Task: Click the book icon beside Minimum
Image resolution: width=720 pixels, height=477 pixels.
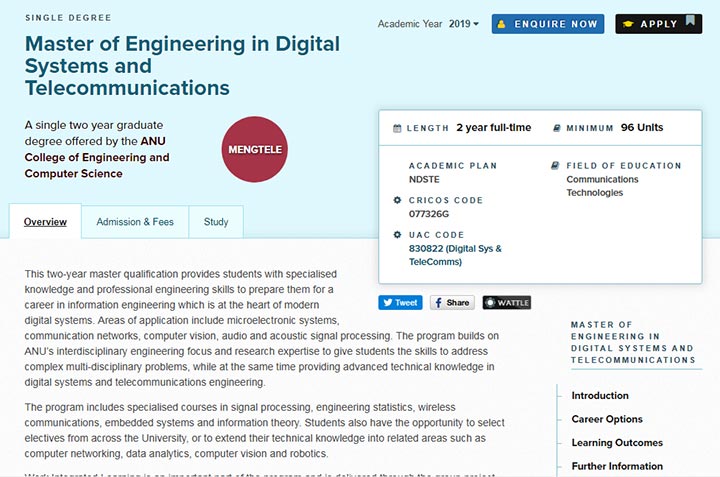Action: click(x=557, y=128)
